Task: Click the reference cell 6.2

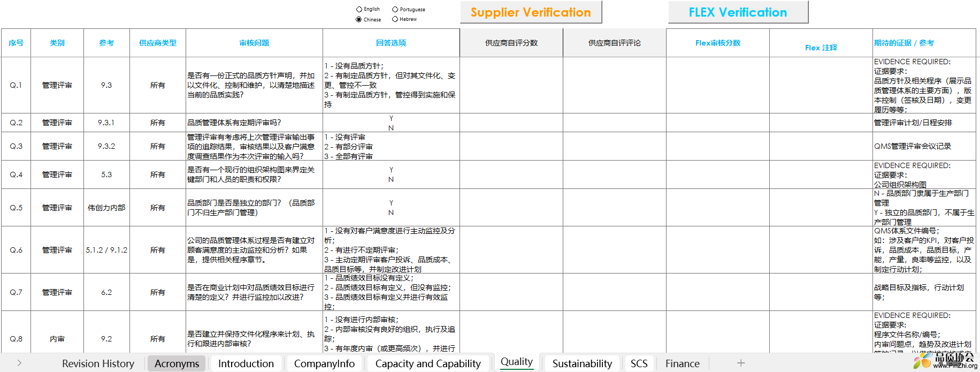Action: [106, 292]
